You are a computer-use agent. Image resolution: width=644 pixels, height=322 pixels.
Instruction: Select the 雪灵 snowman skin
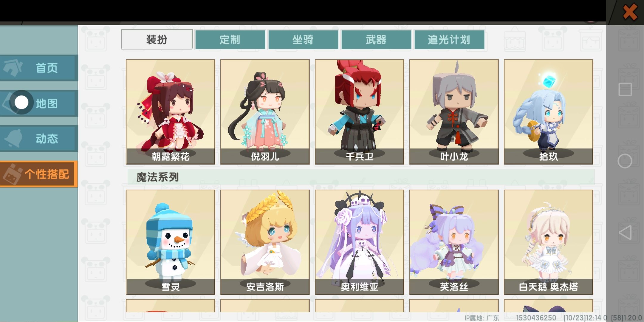[171, 242]
